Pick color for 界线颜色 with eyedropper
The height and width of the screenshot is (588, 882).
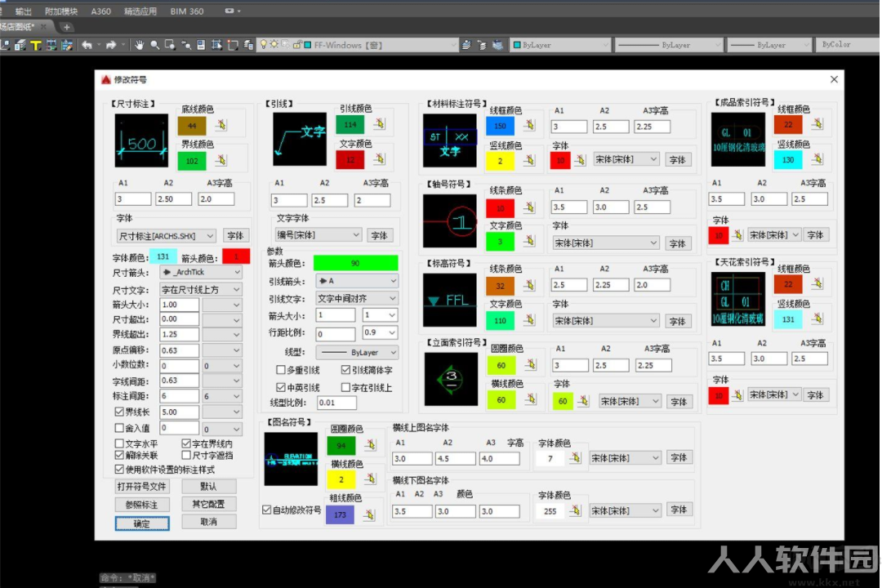pos(220,161)
